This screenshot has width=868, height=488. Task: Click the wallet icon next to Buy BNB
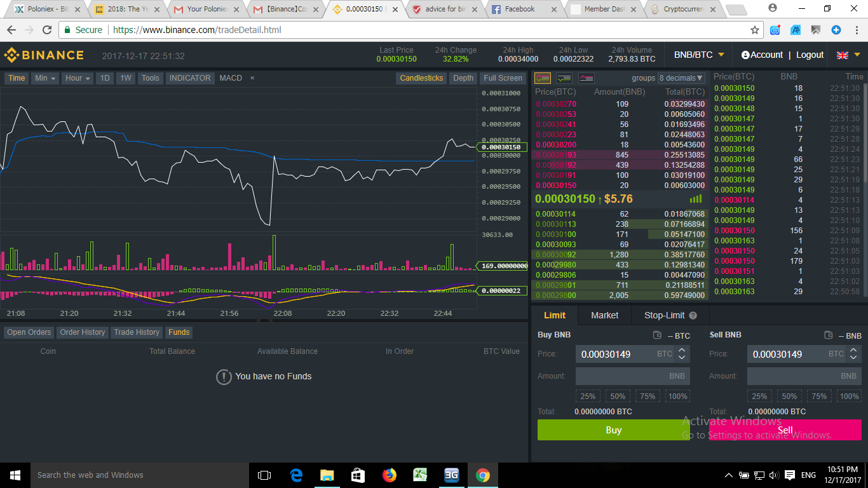coord(658,335)
